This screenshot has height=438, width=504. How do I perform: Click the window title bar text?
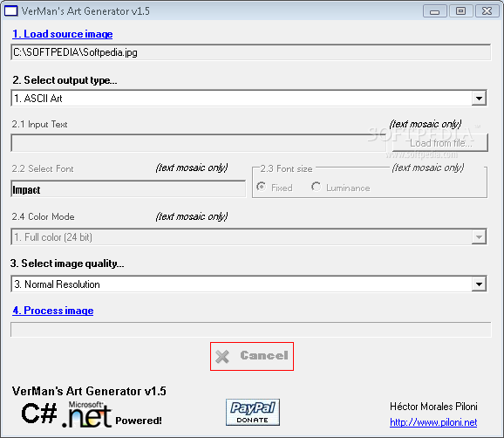[x=85, y=11]
